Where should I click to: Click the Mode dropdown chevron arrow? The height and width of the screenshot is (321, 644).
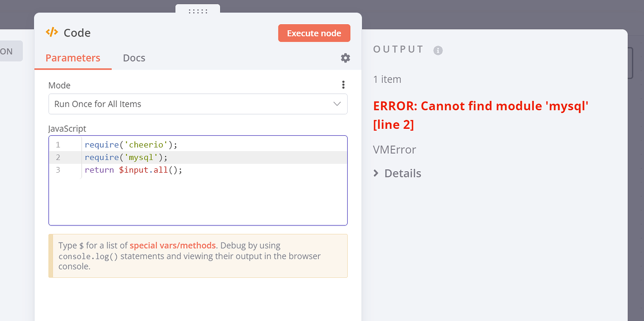point(337,104)
